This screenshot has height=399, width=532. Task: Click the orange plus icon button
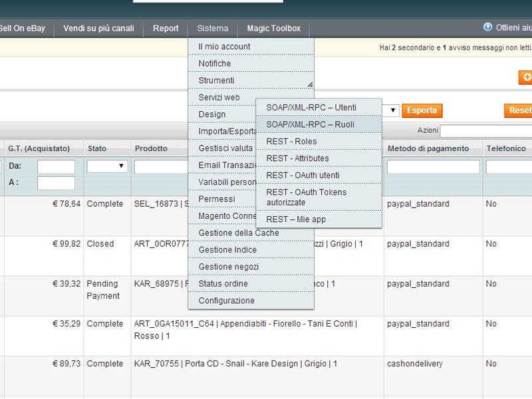pos(525,78)
